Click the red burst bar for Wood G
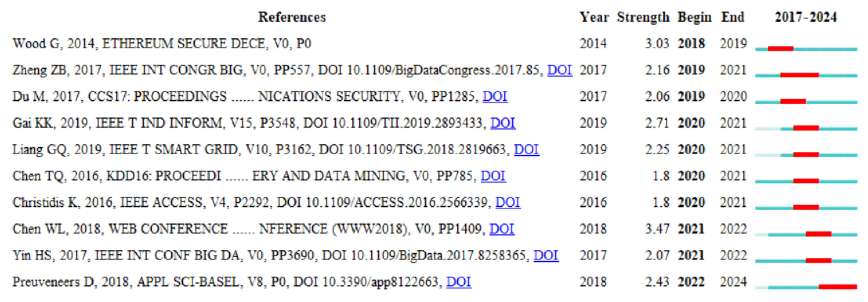The image size is (868, 302). (780, 48)
